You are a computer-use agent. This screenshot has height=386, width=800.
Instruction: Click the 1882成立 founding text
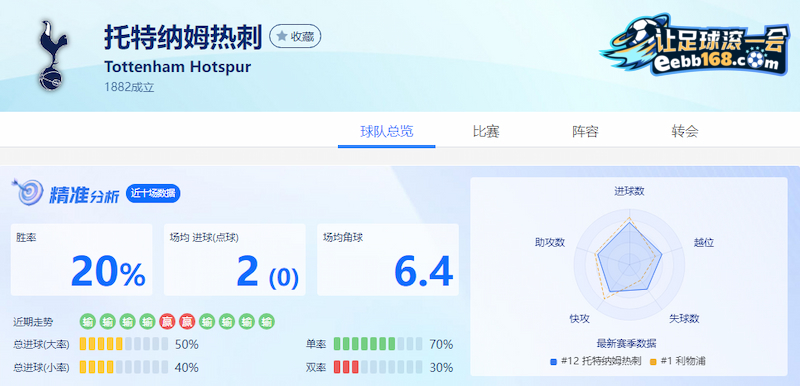(129, 87)
